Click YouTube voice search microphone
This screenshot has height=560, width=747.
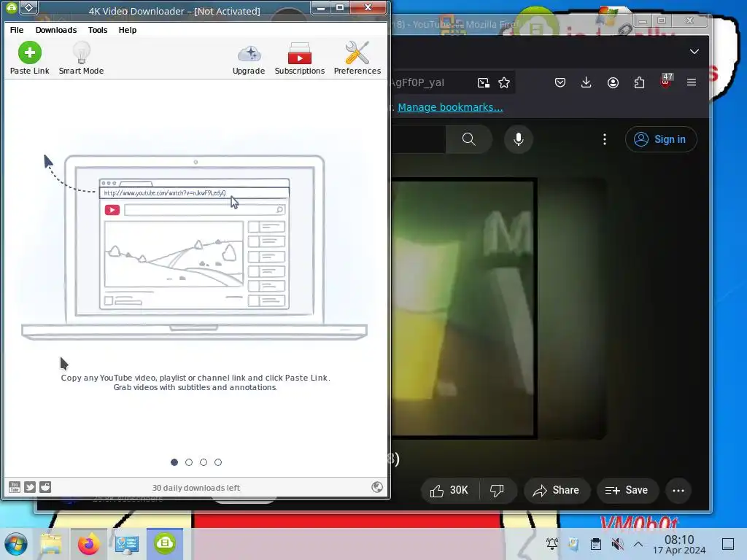tap(519, 139)
